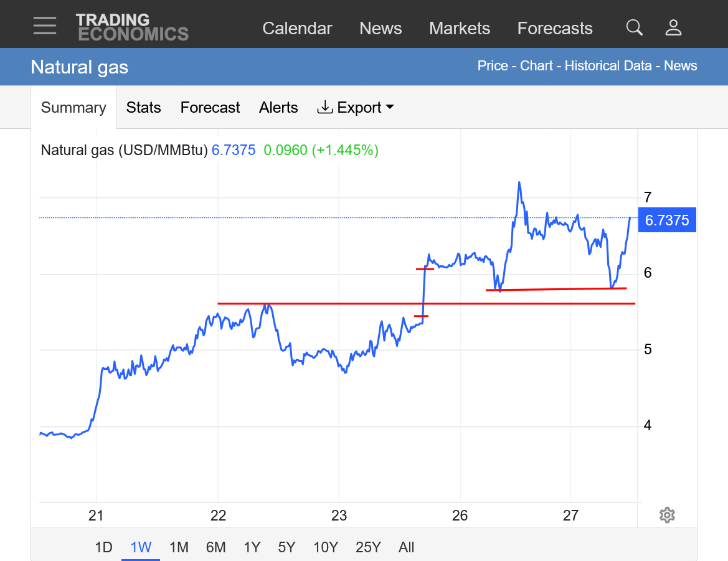Image resolution: width=728 pixels, height=561 pixels.
Task: Select the Alerts tab
Action: (278, 108)
